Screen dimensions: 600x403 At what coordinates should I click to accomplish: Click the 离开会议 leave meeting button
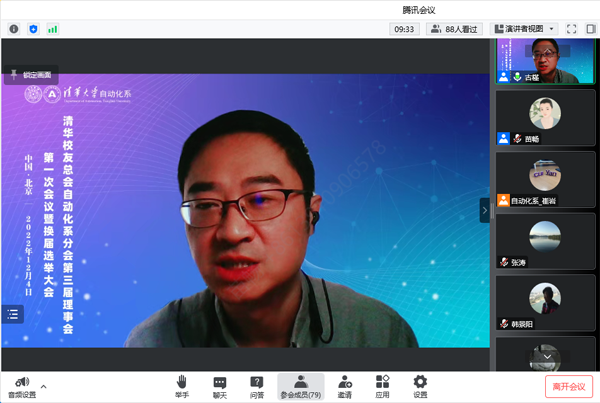click(x=569, y=387)
